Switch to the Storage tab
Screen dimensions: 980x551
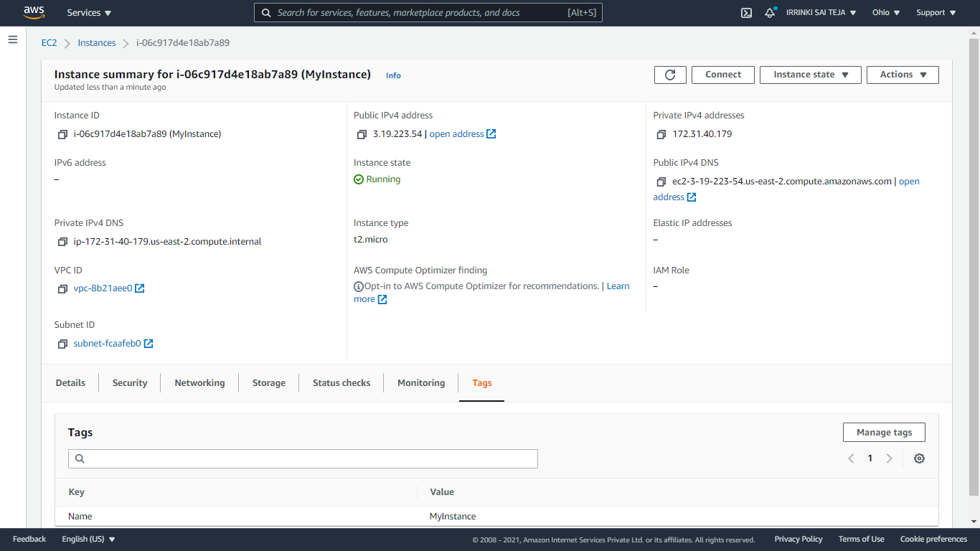[x=269, y=383]
